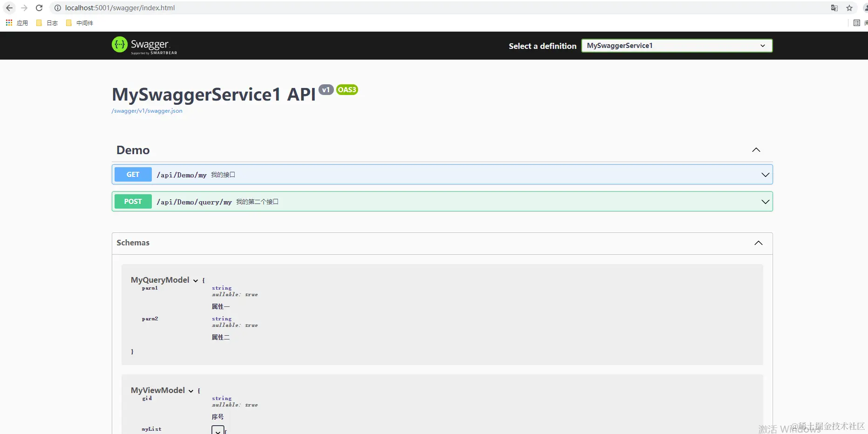Click the 属性一 description text
This screenshot has height=434, width=868.
221,306
